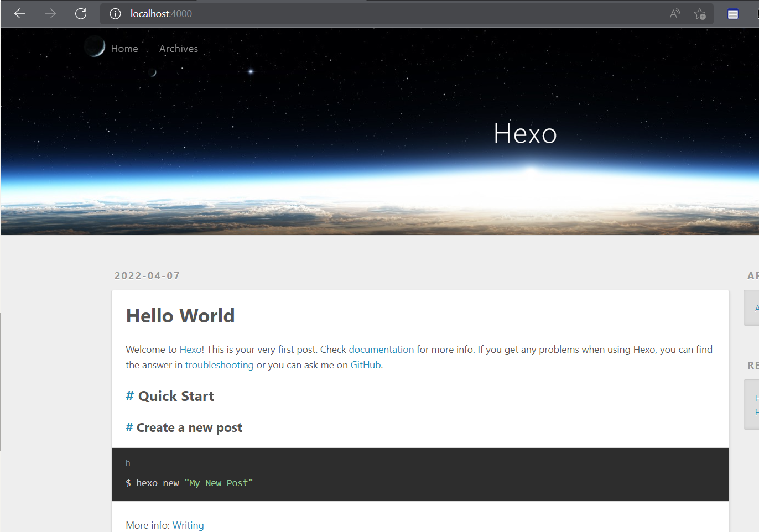
Task: Click the Create a new post heading
Action: 189,427
